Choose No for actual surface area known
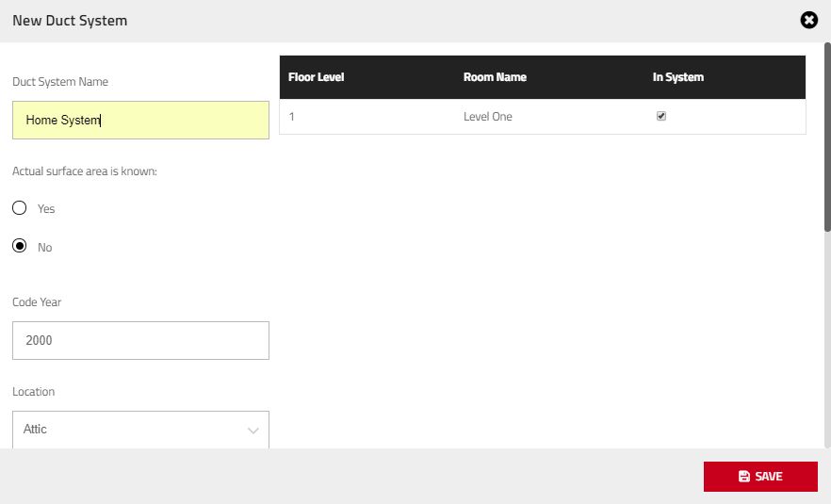The width and height of the screenshot is (831, 504). (19, 247)
